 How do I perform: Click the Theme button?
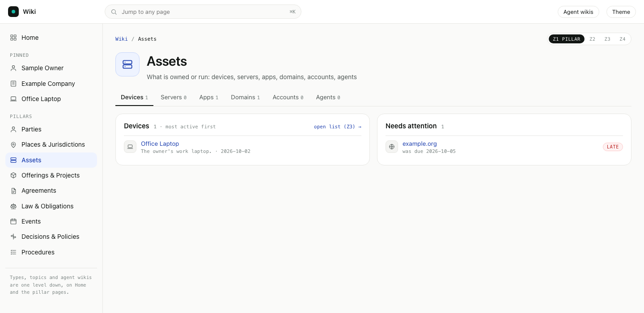pyautogui.click(x=621, y=12)
